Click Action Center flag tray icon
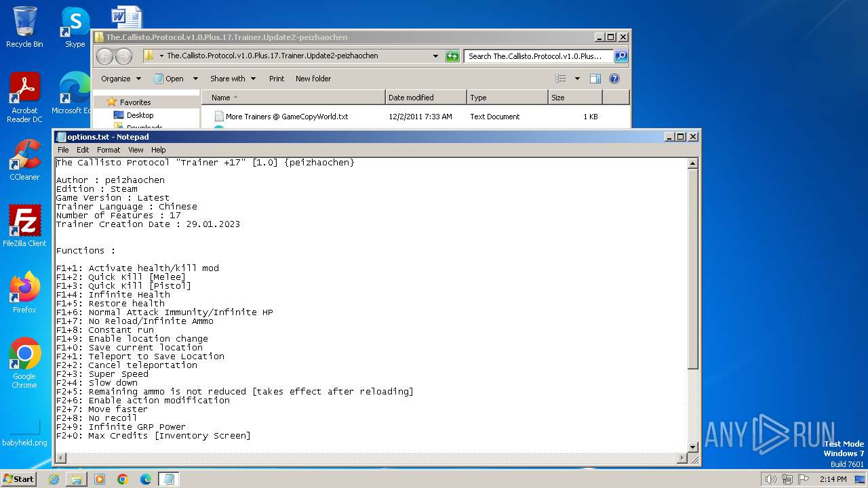This screenshot has width=868, height=488. coord(804,479)
